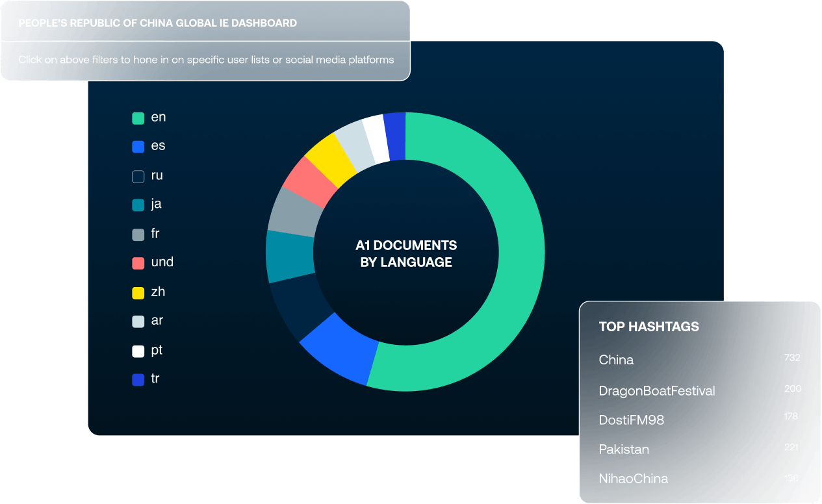Collapse the filter instructions banner
Viewport: 822px width, 504px height.
point(205,59)
